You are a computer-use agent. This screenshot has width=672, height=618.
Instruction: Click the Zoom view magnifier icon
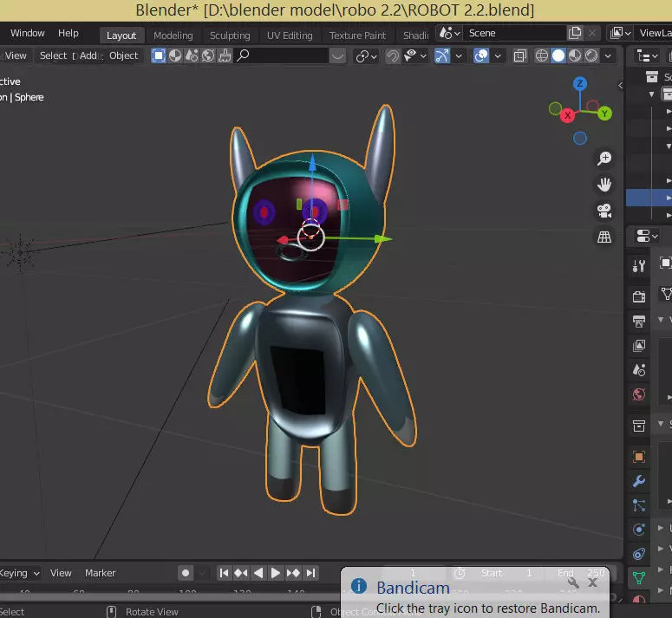pyautogui.click(x=604, y=159)
